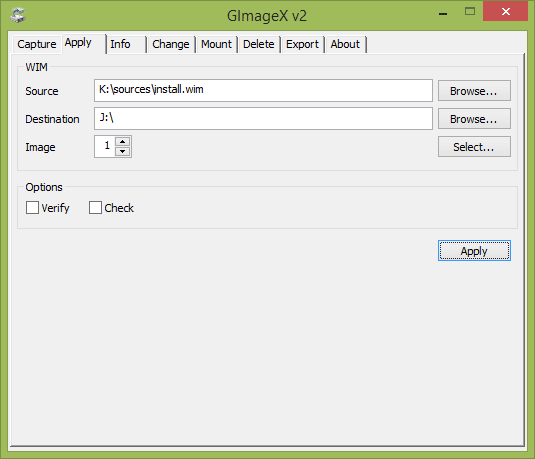Browse for the Destination folder
This screenshot has height=459, width=535.
coord(474,119)
